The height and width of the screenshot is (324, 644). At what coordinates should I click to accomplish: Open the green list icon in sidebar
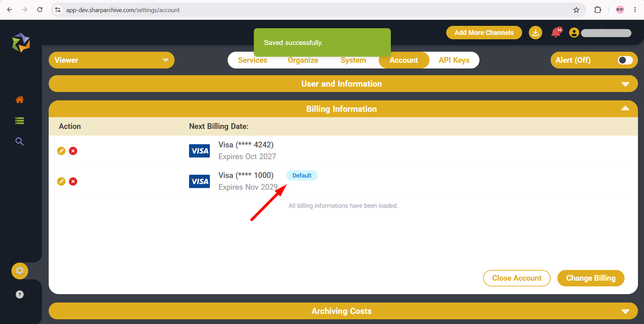(19, 121)
